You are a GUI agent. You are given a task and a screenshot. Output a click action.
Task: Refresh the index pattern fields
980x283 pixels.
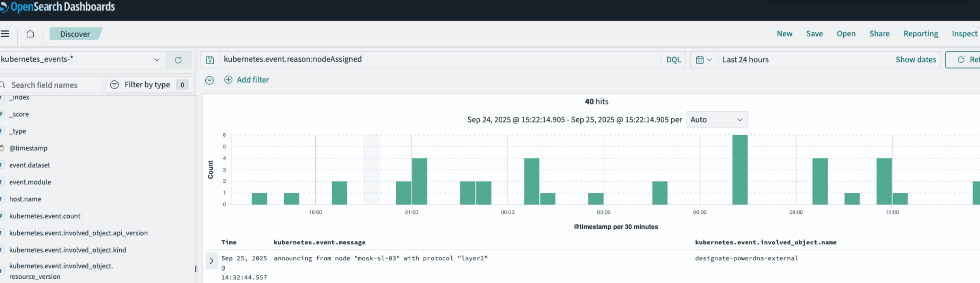pyautogui.click(x=178, y=60)
